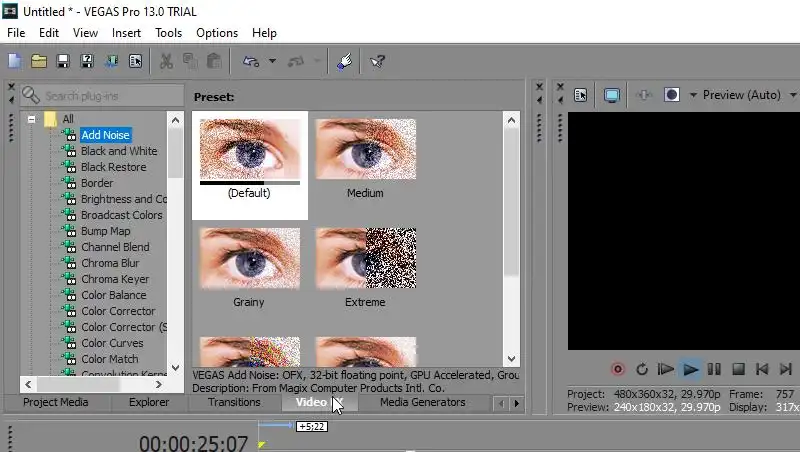Select the Add Noise plug-in
Image resolution: width=800 pixels, height=452 pixels.
click(x=106, y=135)
